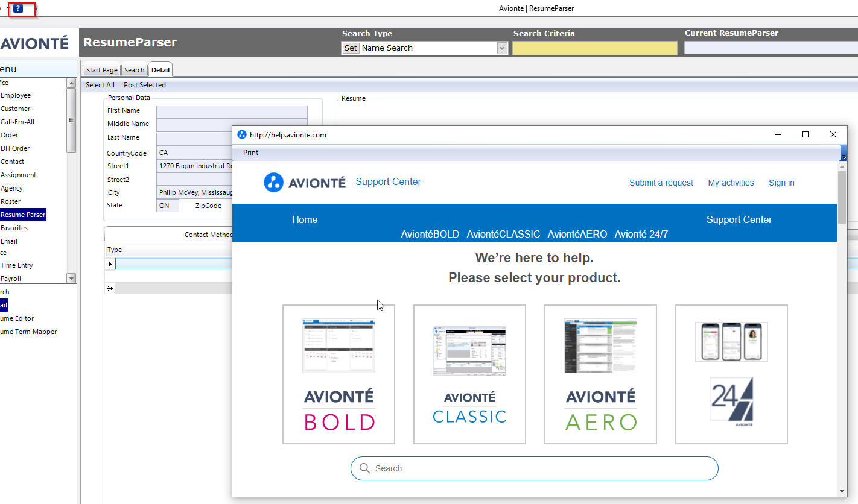This screenshot has width=858, height=504.
Task: Select Agency in the side menu
Action: pos(11,188)
